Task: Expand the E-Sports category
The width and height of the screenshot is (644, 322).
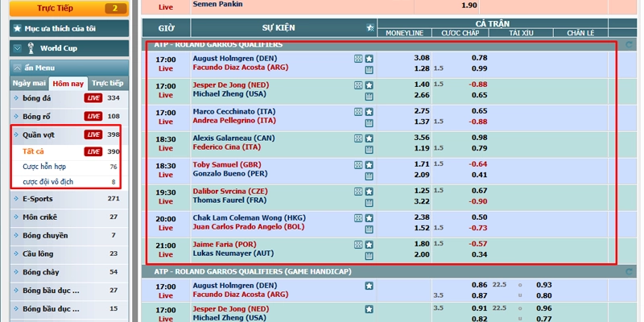Action: click(x=69, y=199)
